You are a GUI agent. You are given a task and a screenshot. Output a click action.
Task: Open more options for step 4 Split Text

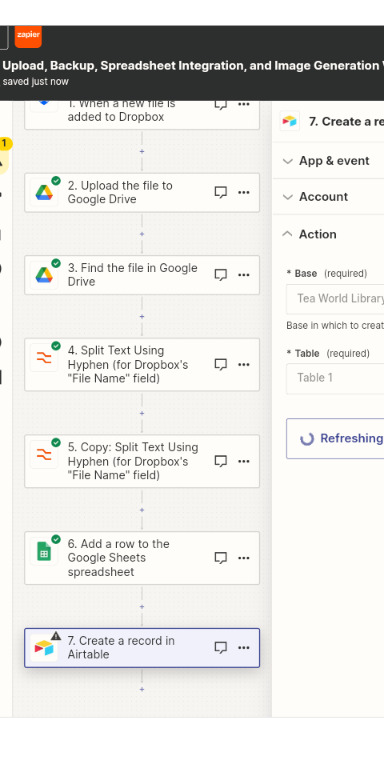click(x=243, y=364)
